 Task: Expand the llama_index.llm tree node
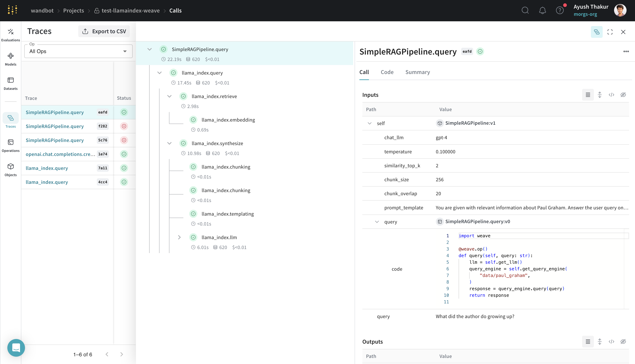(179, 237)
